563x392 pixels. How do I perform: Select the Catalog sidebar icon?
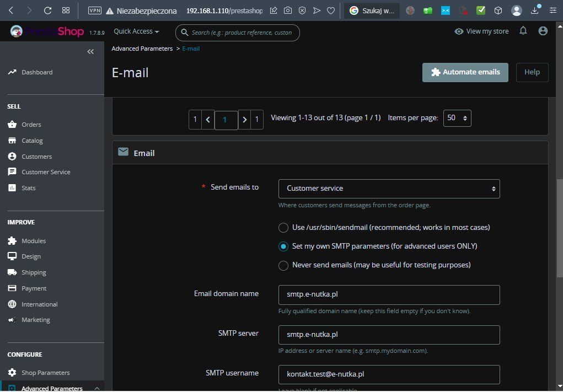tap(11, 141)
